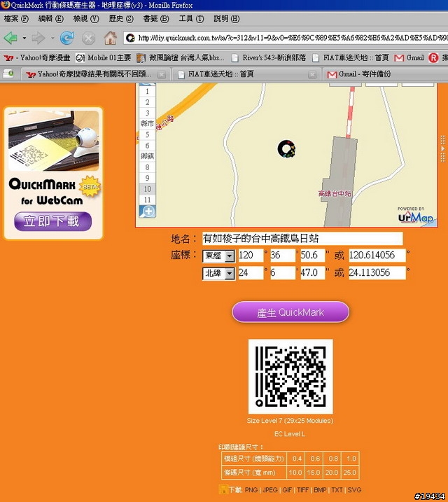Switch to FIAT車迷天地 tab
The image size is (448, 502).
coord(220,74)
